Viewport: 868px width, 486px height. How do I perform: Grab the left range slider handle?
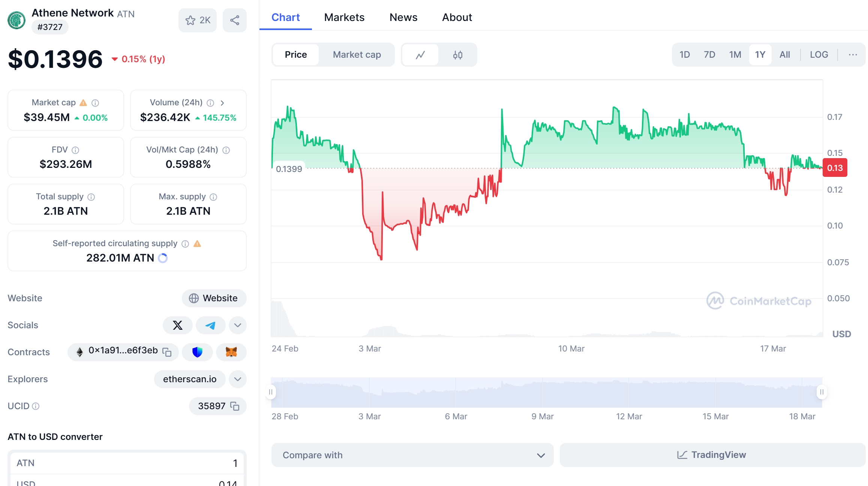click(x=271, y=392)
